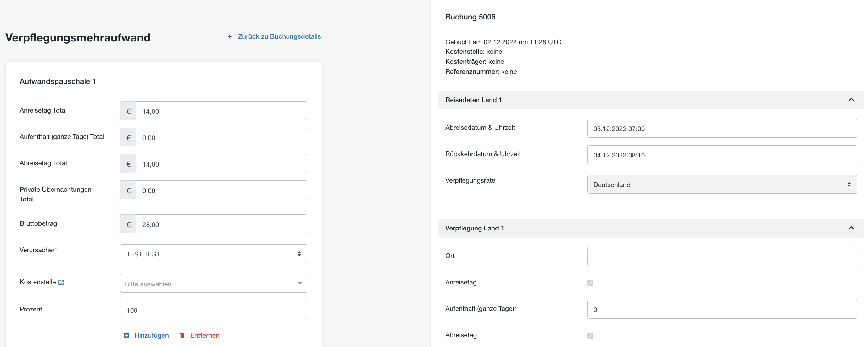Click the Buchung 5006 heading

[470, 17]
